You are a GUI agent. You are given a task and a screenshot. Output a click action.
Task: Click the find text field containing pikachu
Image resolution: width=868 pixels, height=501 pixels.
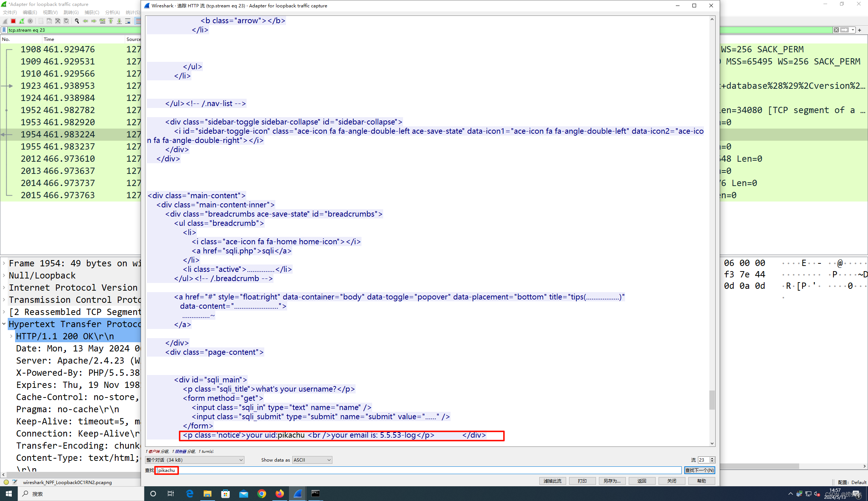419,470
